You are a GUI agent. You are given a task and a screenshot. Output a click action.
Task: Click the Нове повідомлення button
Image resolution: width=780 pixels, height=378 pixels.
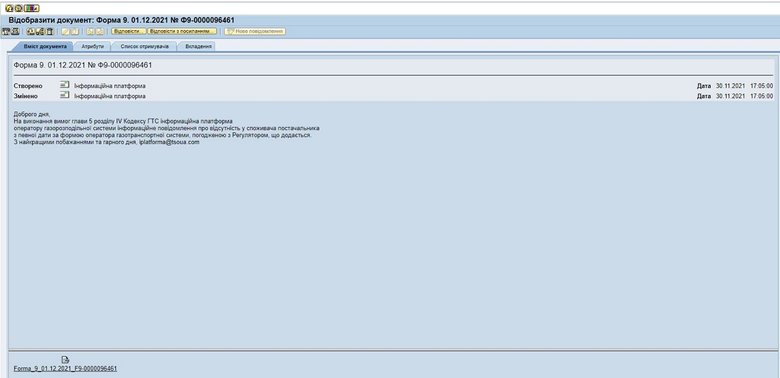coord(255,31)
